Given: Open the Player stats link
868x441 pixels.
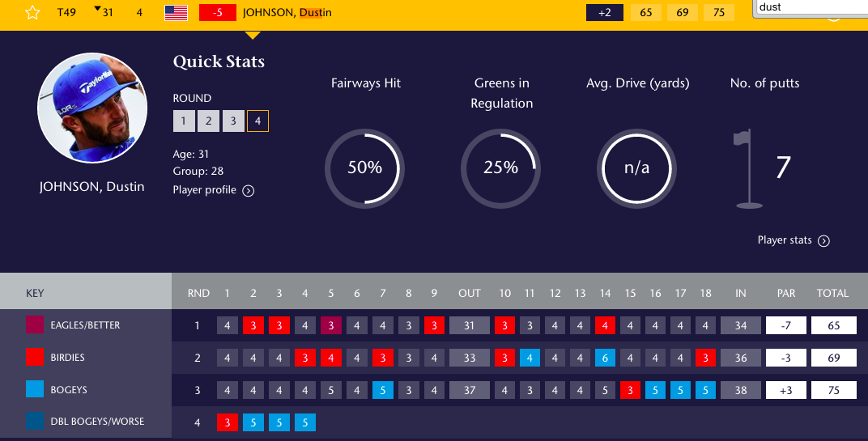Looking at the screenshot, I should 785,240.
